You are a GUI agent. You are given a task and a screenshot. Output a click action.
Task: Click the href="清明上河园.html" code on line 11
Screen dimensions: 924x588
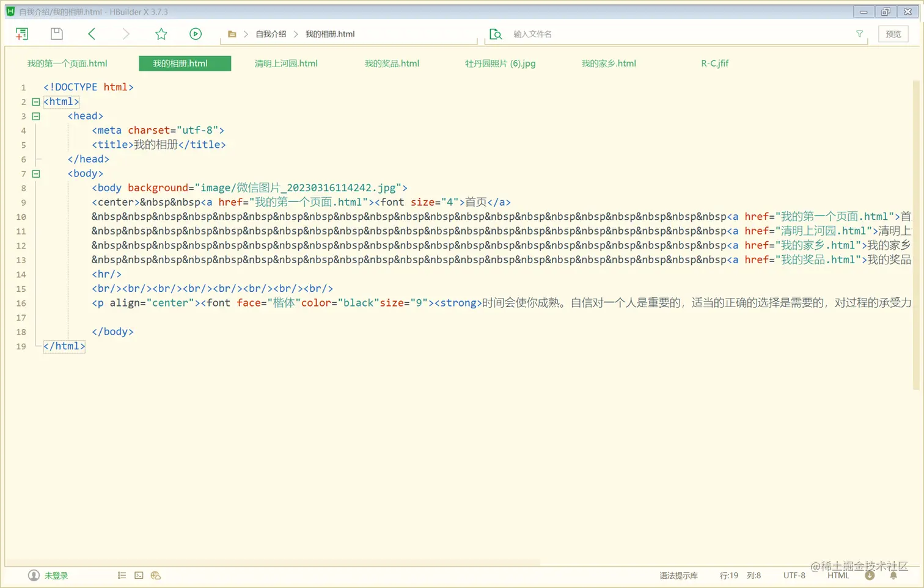[x=809, y=231]
